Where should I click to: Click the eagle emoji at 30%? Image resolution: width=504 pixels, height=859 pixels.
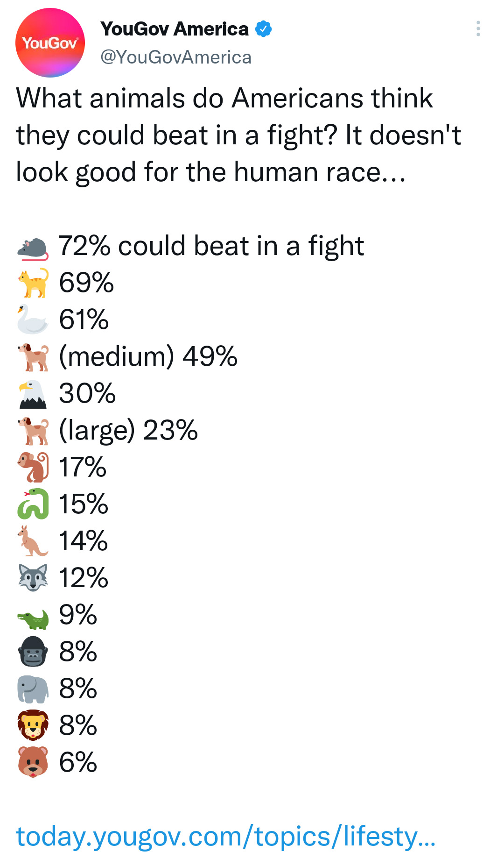pyautogui.click(x=33, y=394)
